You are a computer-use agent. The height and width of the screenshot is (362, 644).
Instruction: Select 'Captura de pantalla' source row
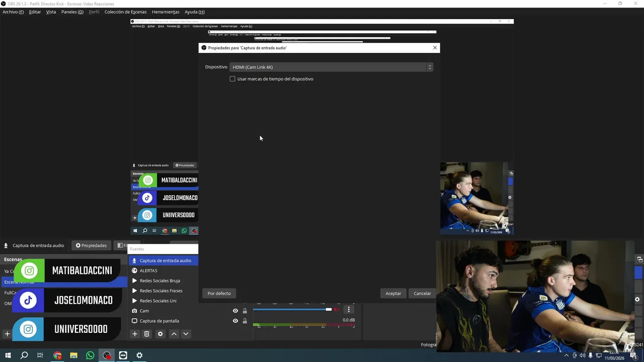tap(189, 321)
